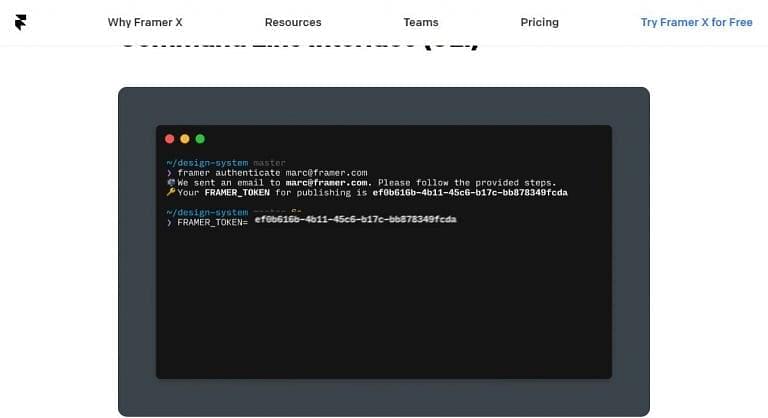
Task: Click the red close dot in terminal
Action: (x=169, y=139)
